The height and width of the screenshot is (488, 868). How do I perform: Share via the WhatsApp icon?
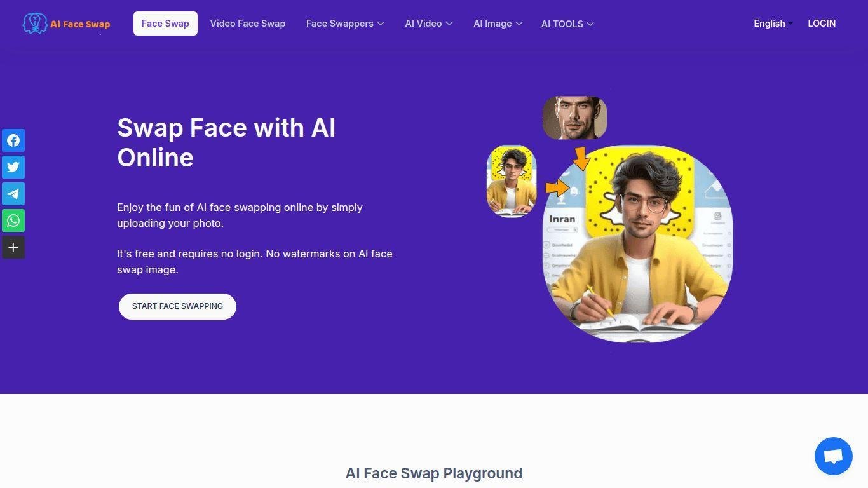[x=13, y=220]
